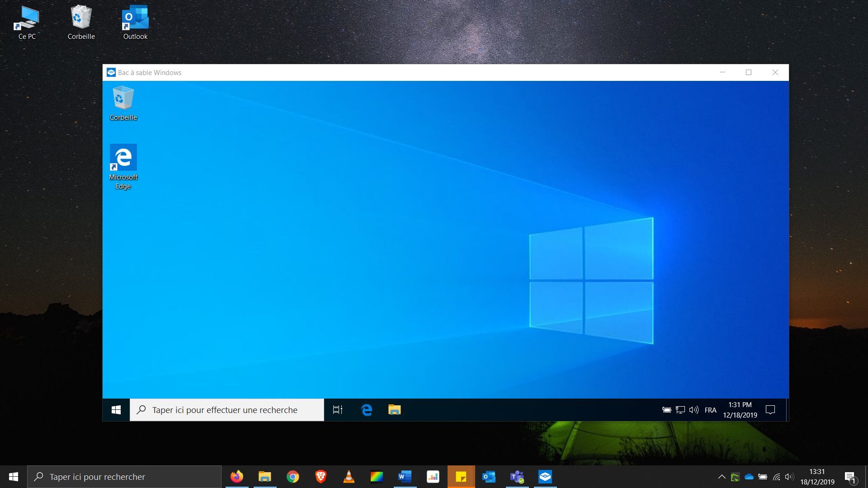Open host clock 13:31 18/12/2019
This screenshot has width=868, height=488.
click(x=817, y=477)
